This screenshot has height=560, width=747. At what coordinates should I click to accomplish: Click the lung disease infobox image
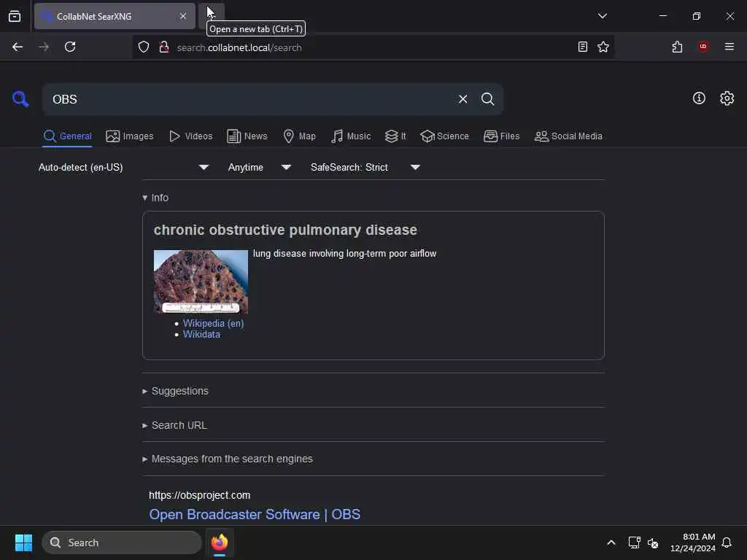click(201, 281)
